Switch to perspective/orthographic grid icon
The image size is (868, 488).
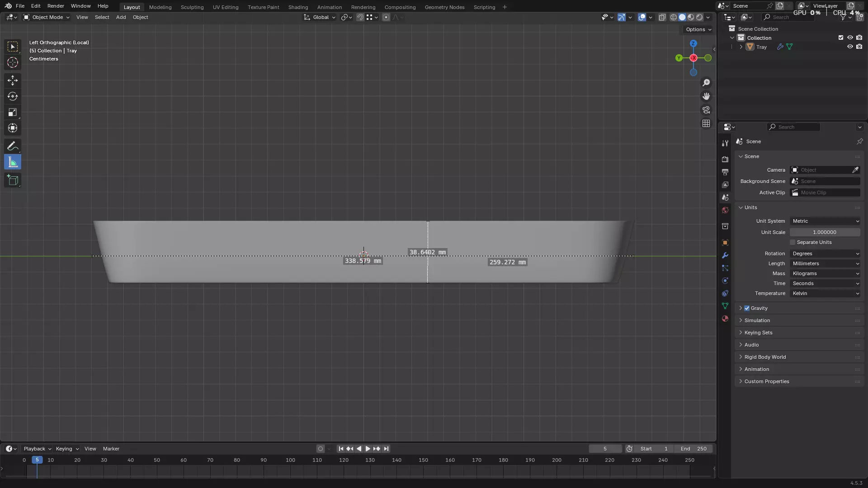(x=706, y=123)
